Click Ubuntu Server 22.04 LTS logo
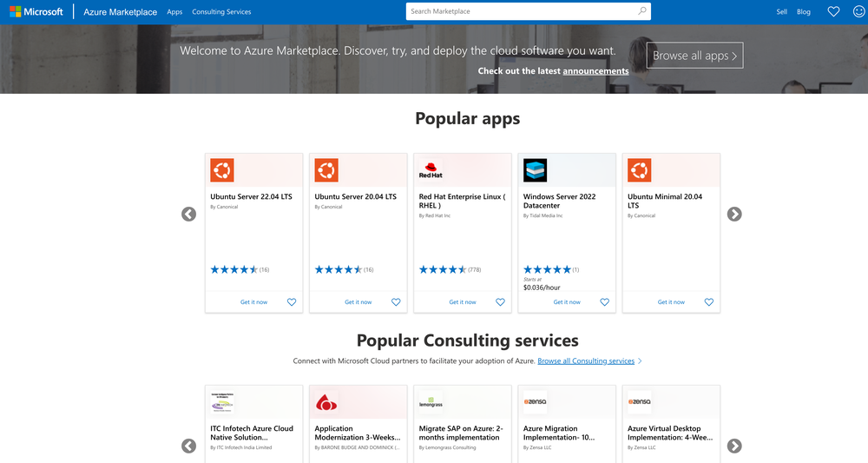Viewport: 868px width, 463px height. click(x=222, y=170)
